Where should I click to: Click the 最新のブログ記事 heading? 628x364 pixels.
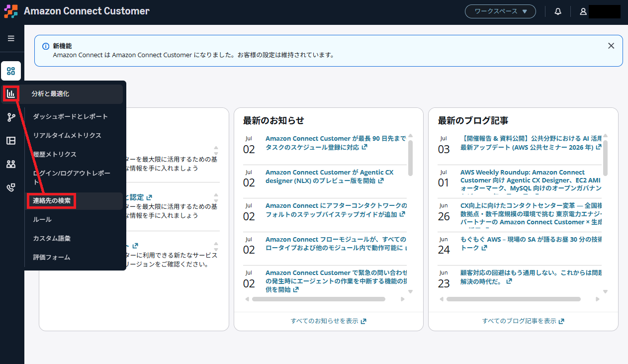473,120
